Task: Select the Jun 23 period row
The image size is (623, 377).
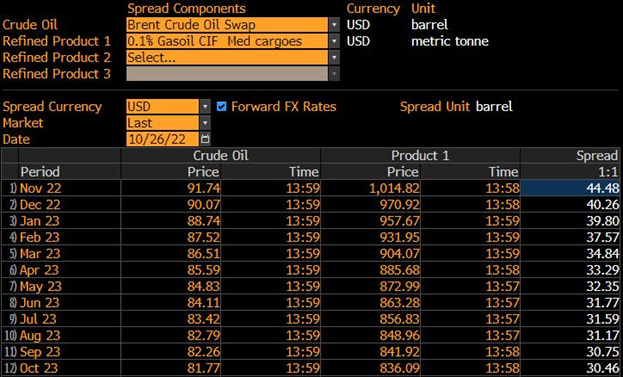Action: pyautogui.click(x=310, y=302)
